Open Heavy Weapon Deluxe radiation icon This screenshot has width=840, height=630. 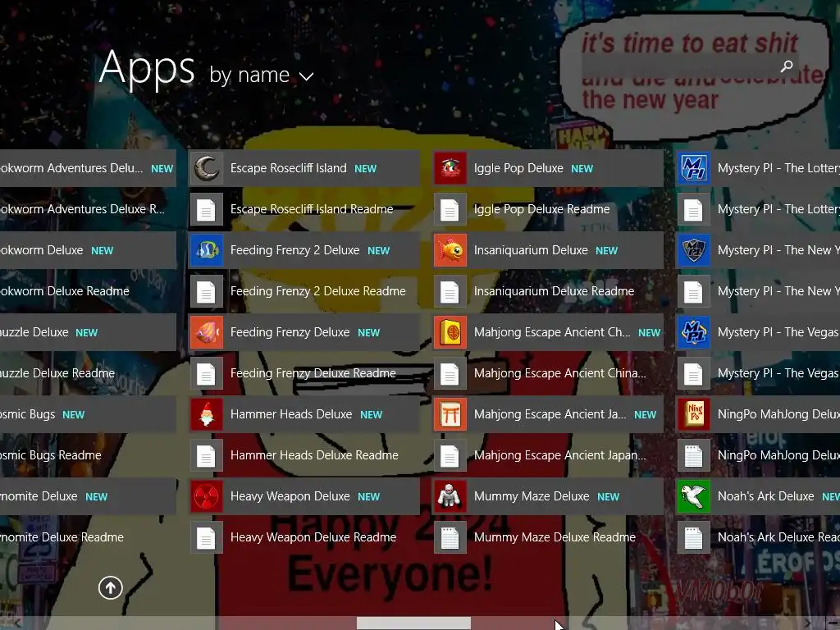206,496
